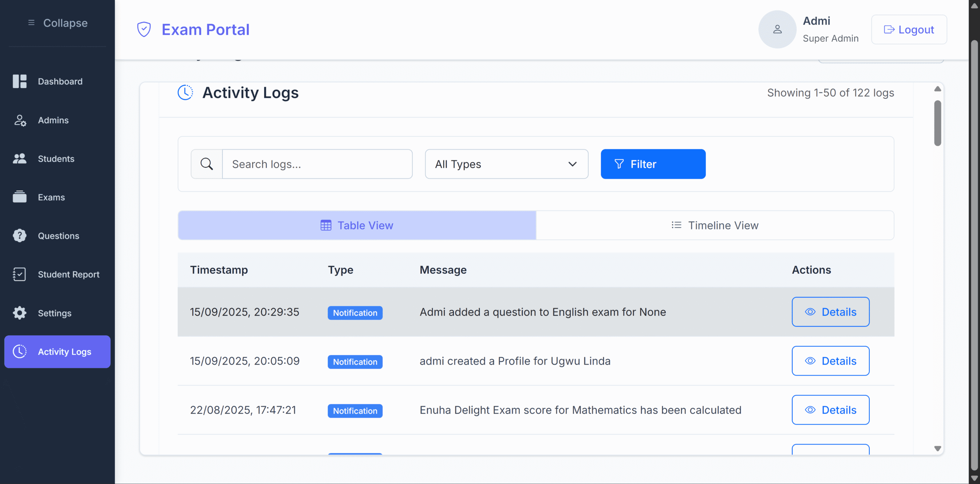Viewport: 980px width, 484px height.
Task: Click the Exam Portal shield logo
Action: pos(144,29)
